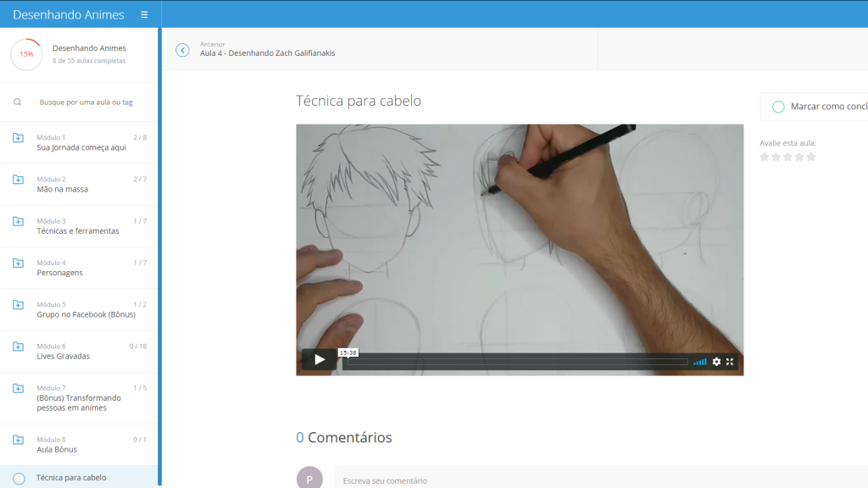868x488 pixels.
Task: Toggle completion circle next to Técnica para cabelo
Action: [19, 479]
